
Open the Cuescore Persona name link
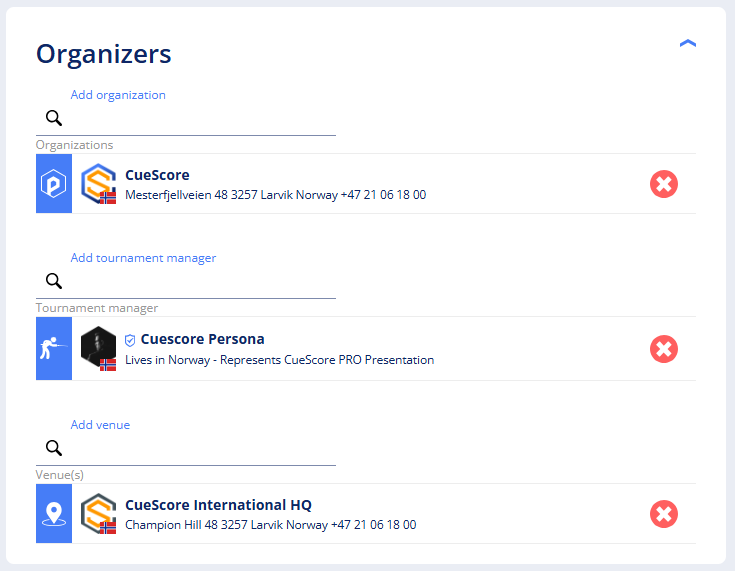tap(202, 339)
